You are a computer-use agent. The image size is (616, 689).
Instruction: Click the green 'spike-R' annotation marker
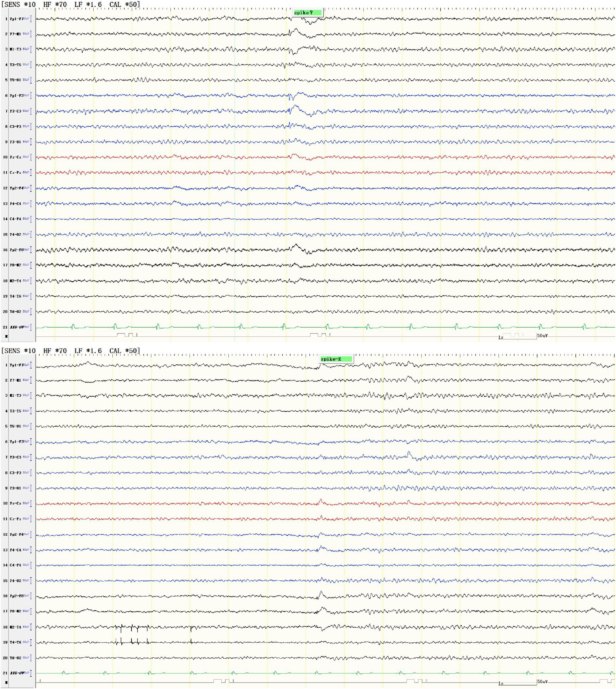point(336,359)
